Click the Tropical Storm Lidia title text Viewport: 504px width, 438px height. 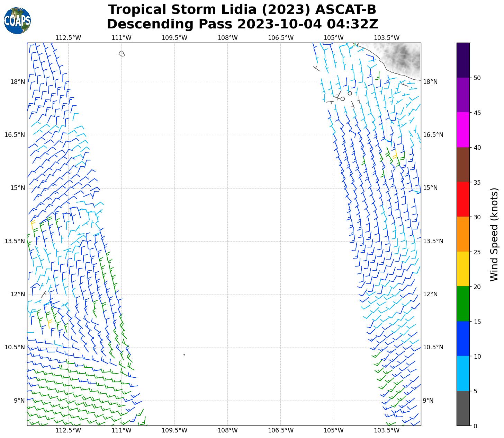click(242, 10)
